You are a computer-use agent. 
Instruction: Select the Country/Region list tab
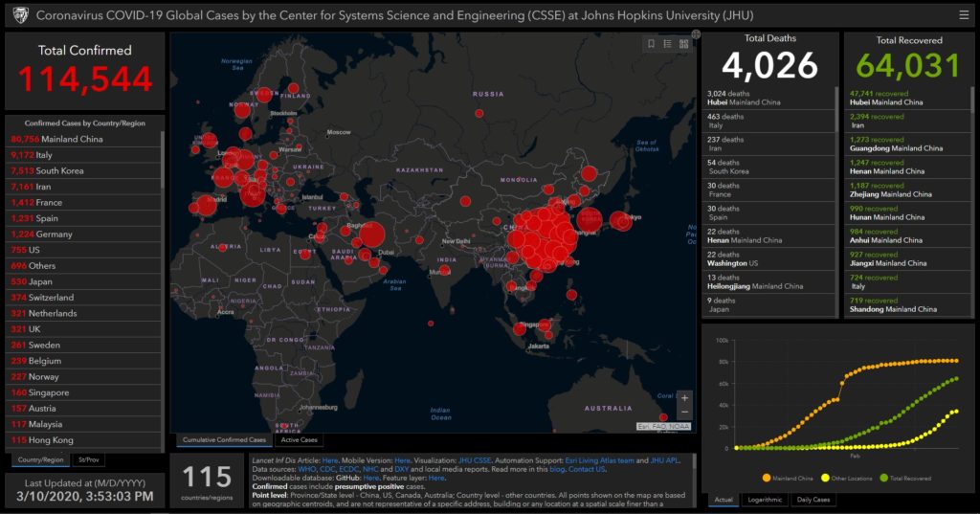(40, 459)
